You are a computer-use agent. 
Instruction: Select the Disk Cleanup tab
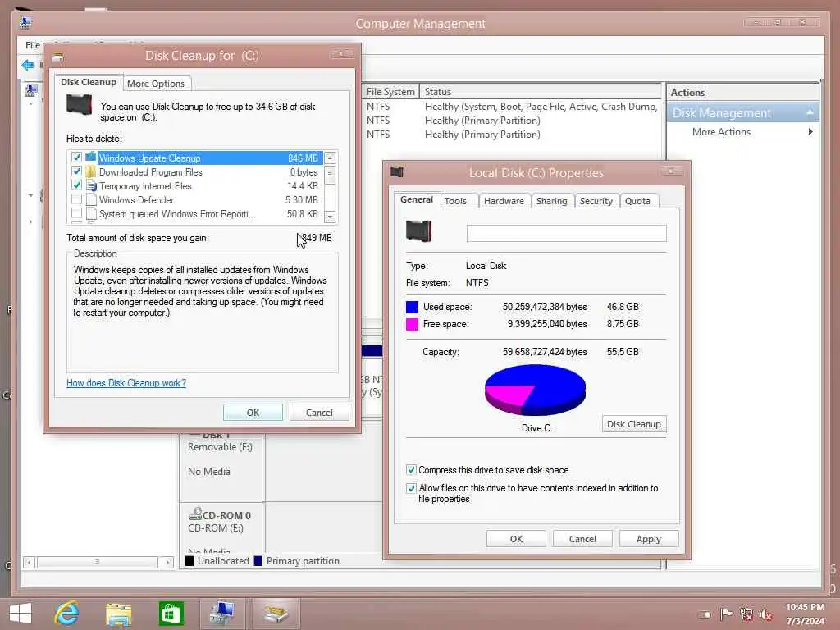[89, 82]
